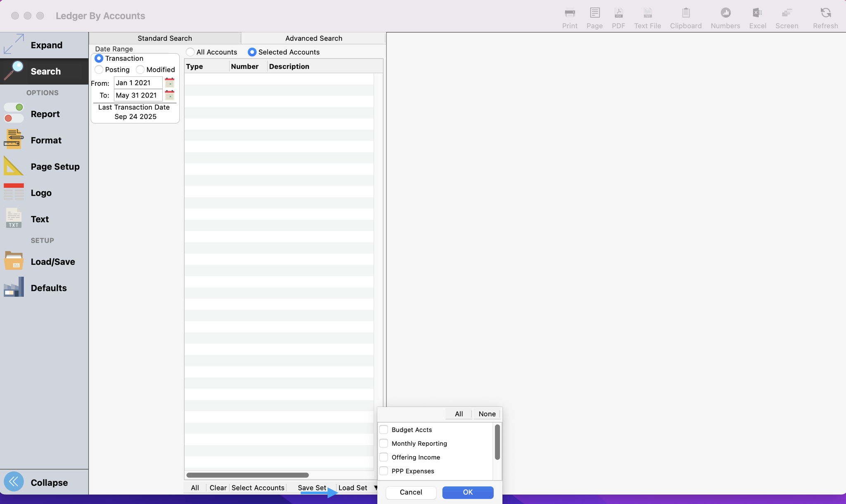Screen dimensions: 846x504
Task: Switch to the Standard Search tab
Action: point(164,38)
